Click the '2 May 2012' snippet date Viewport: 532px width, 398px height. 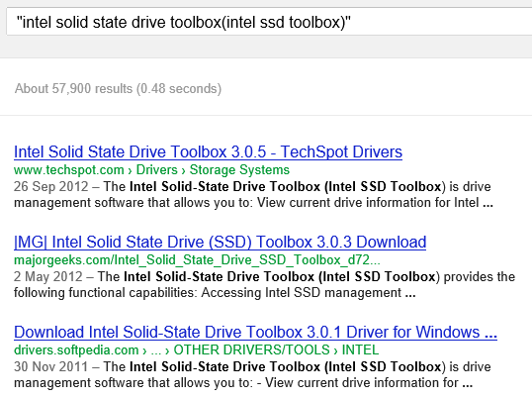(x=48, y=276)
